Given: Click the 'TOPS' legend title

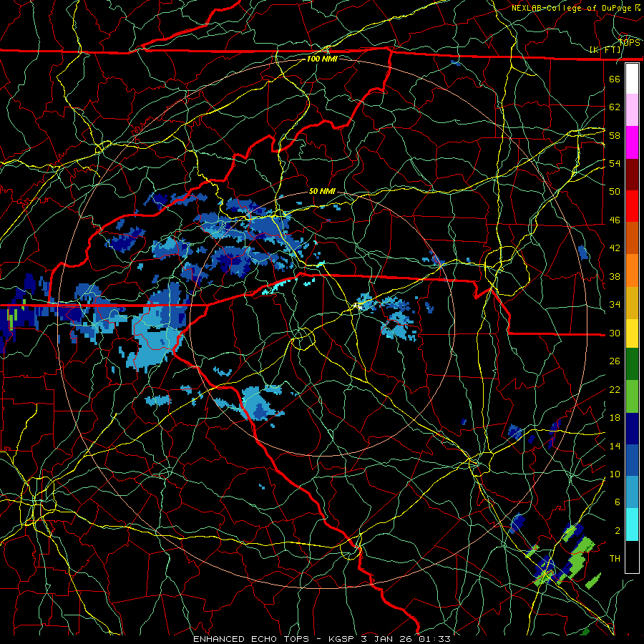Looking at the screenshot, I should (x=629, y=42).
